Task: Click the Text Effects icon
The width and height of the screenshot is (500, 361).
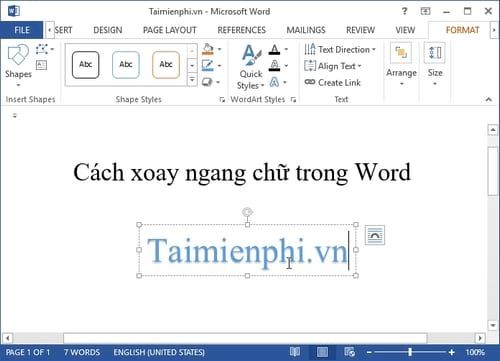Action: (x=274, y=82)
